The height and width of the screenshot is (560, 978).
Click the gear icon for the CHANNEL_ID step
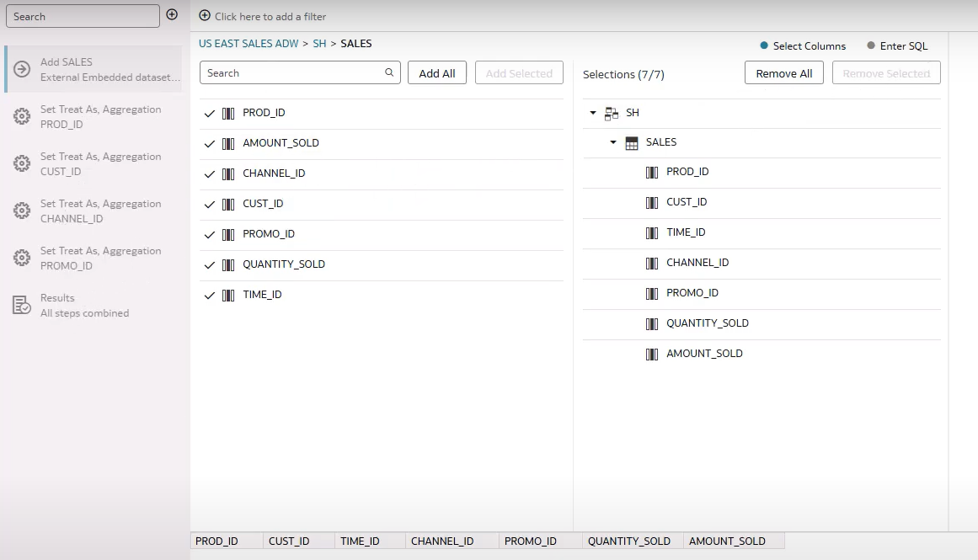point(22,211)
